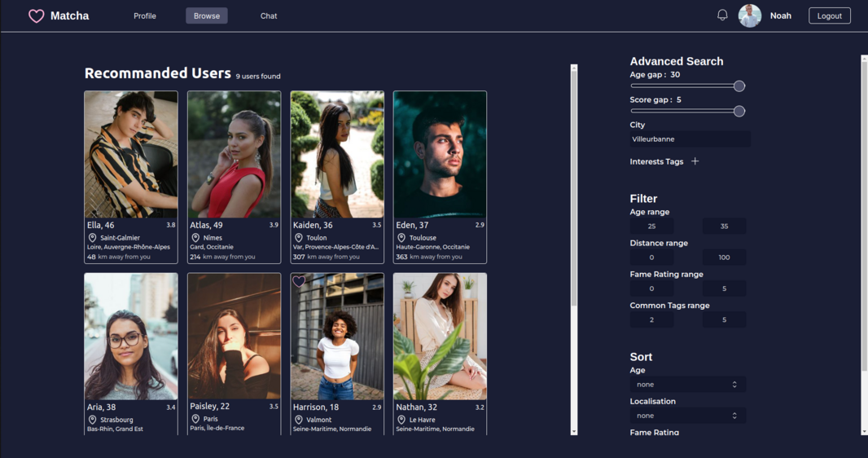Click the City input field
Screen dimensions: 868x458
click(x=690, y=139)
